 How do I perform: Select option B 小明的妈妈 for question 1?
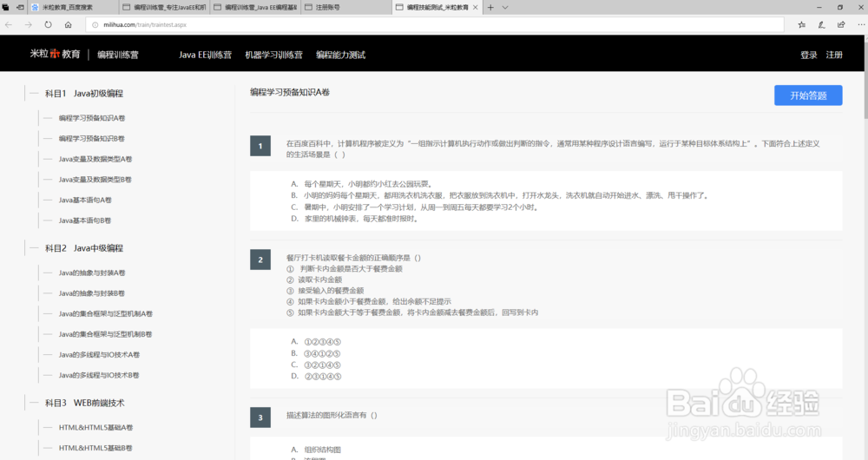click(499, 195)
